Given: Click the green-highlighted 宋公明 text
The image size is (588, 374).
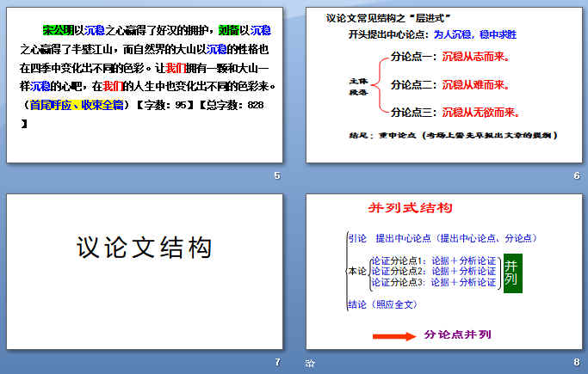Looking at the screenshot, I should 59,31.
